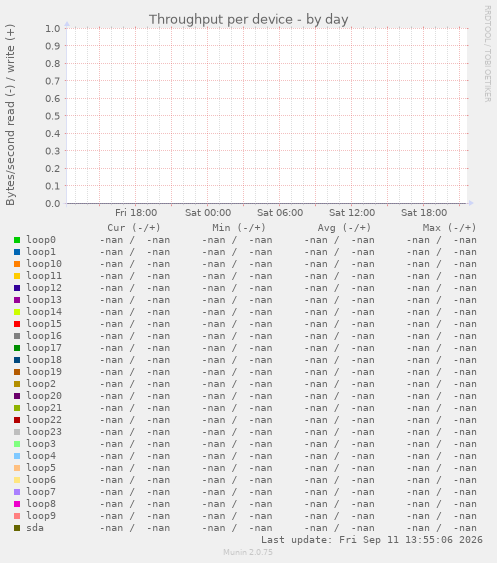Click the Sat 18:00 x-axis label
Viewport: 497px width, 563px height.
click(x=424, y=213)
